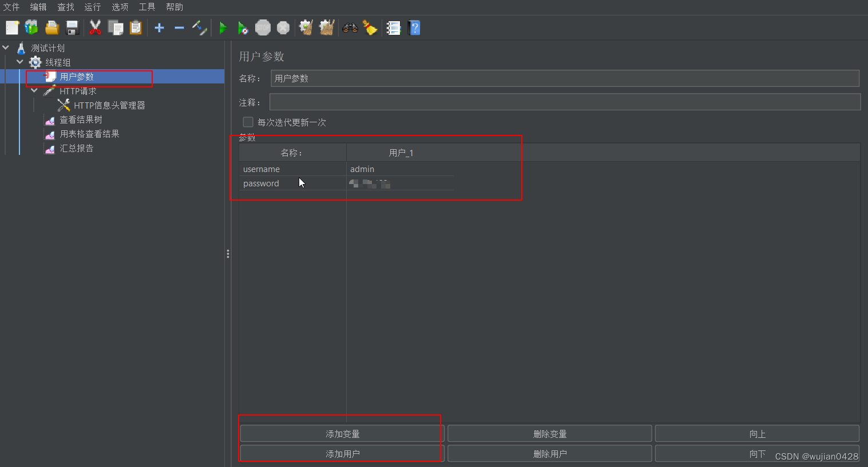
Task: Click the flask icon beside 测试计划
Action: 21,48
